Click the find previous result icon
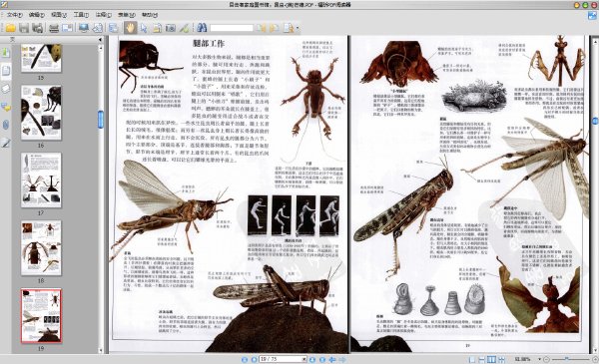 pos(262,28)
